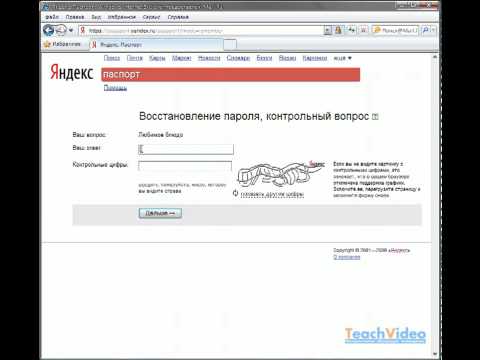This screenshot has height=360, width=480.
Task: Open the Справка menu
Action: pyautogui.click(x=178, y=17)
